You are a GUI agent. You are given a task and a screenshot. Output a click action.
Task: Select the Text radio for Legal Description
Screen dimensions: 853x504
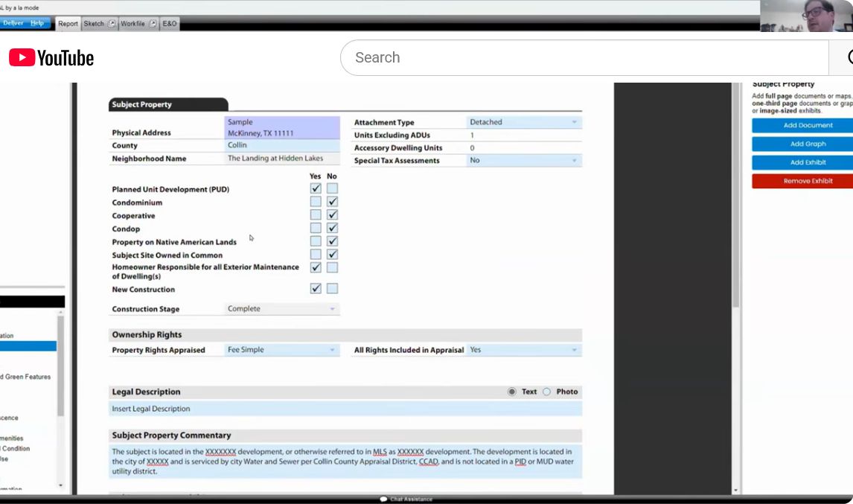[x=512, y=392]
